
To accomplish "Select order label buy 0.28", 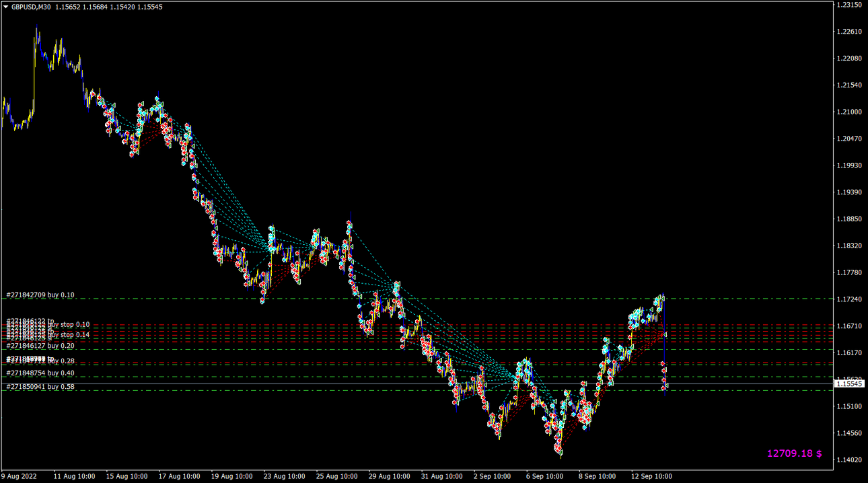I will (61, 362).
